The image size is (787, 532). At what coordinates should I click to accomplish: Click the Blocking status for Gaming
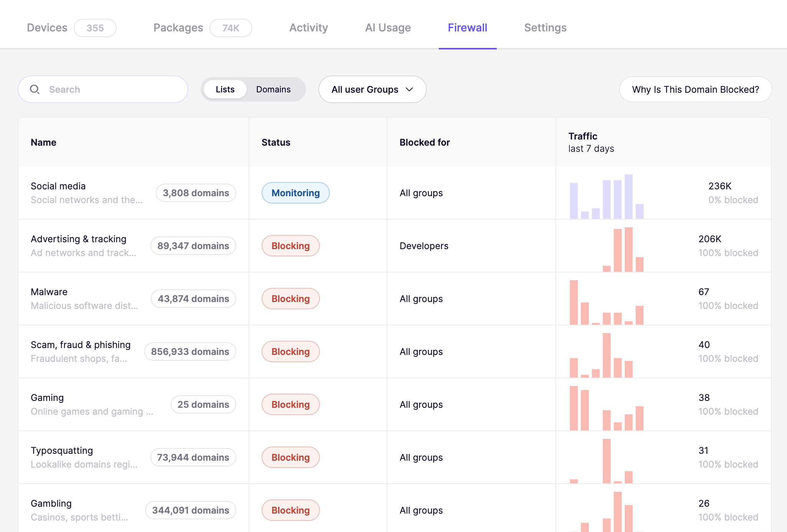291,404
